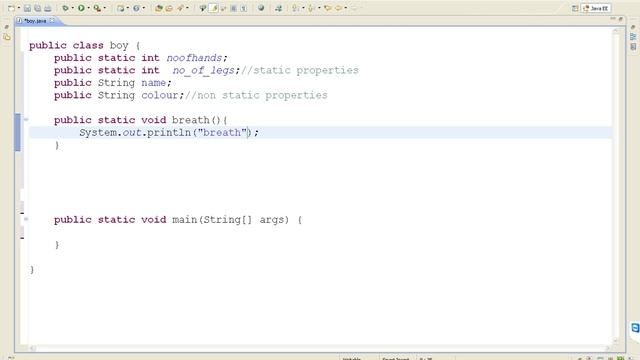Viewport: 640px width, 360px height.
Task: Collapse the main method fold marker
Action: [x=26, y=219]
